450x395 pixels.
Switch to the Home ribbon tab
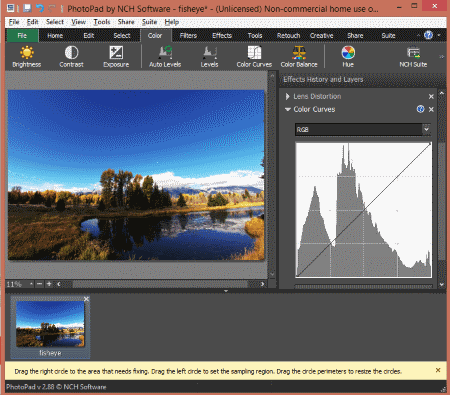[55, 35]
